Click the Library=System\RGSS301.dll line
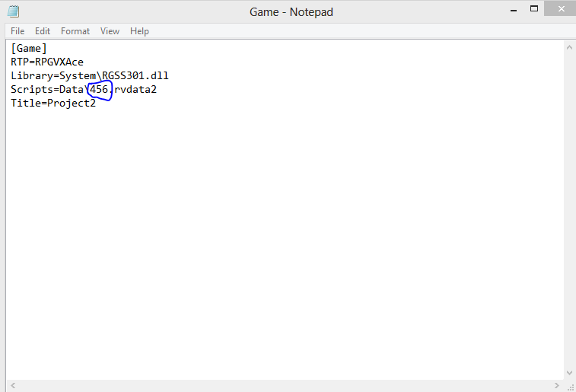Image resolution: width=576 pixels, height=392 pixels. pyautogui.click(x=90, y=75)
